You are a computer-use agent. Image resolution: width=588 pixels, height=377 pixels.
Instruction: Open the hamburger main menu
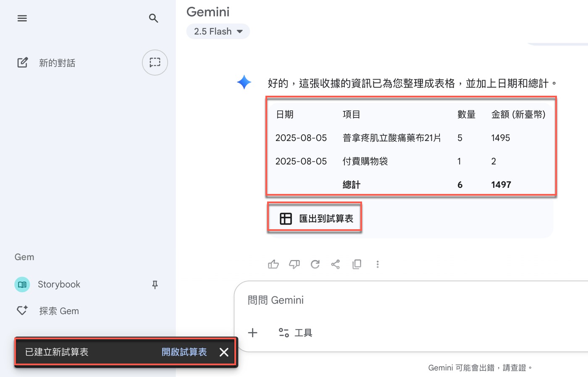pyautogui.click(x=22, y=18)
